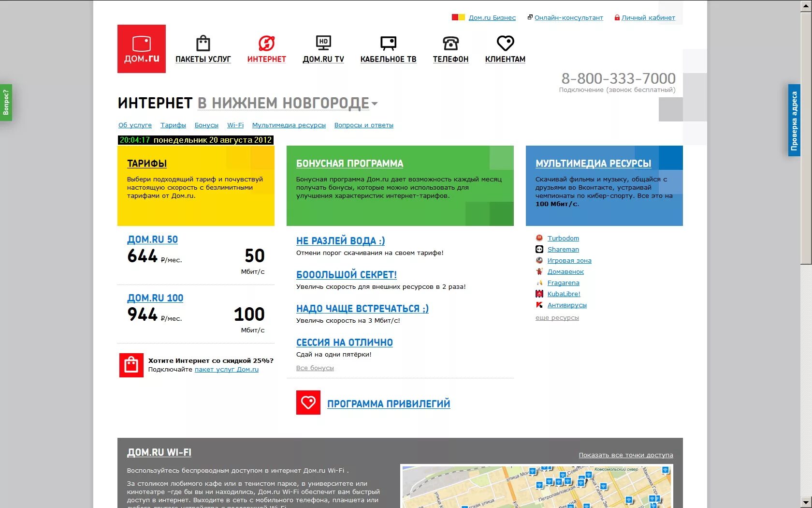Click the date clock text 20:04:17

click(135, 140)
